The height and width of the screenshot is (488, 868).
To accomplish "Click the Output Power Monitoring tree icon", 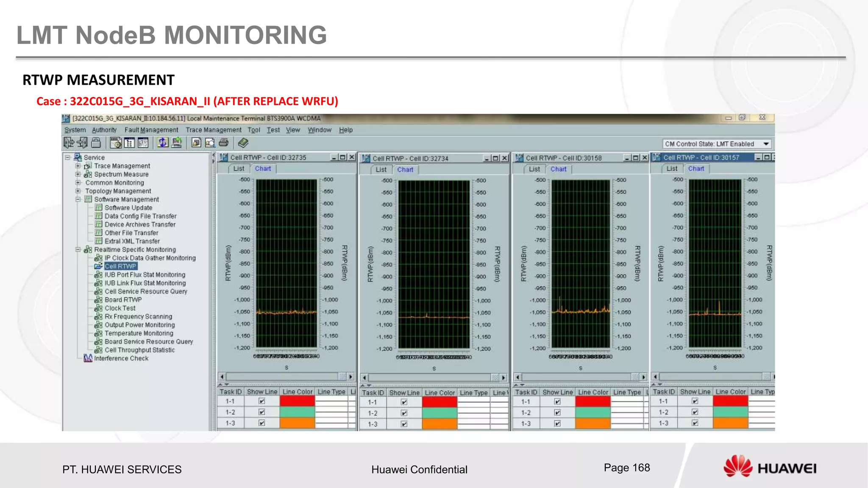I will coord(98,325).
